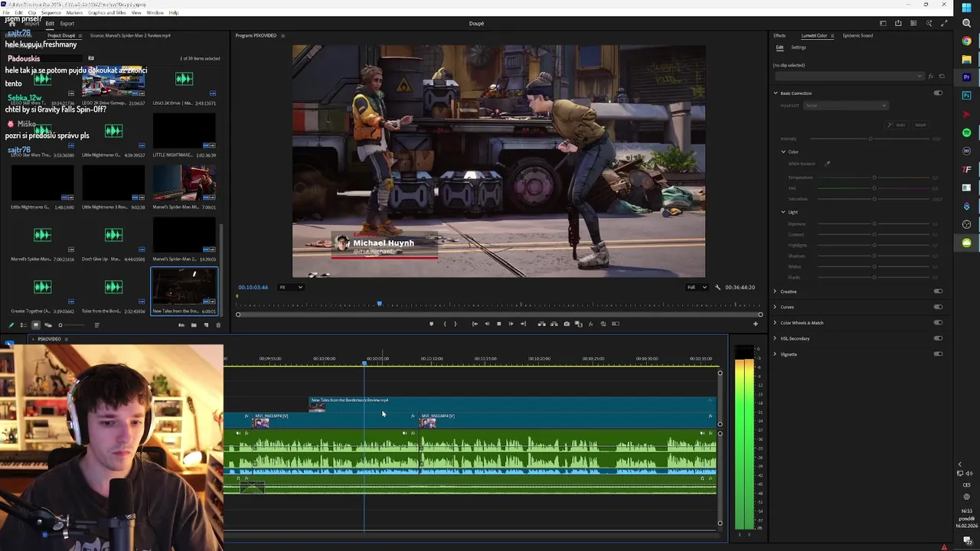Select the White Balance eyedropper

pos(828,163)
